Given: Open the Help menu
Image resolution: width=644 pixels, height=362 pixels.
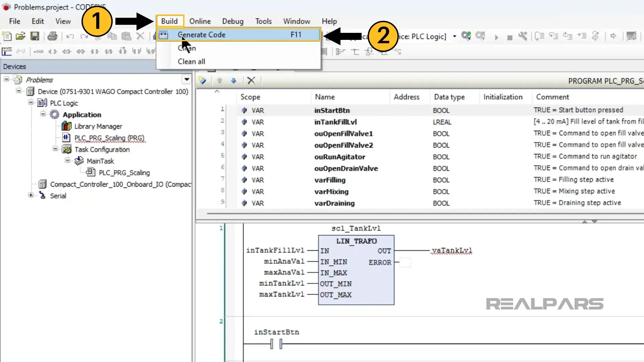Looking at the screenshot, I should 329,21.
